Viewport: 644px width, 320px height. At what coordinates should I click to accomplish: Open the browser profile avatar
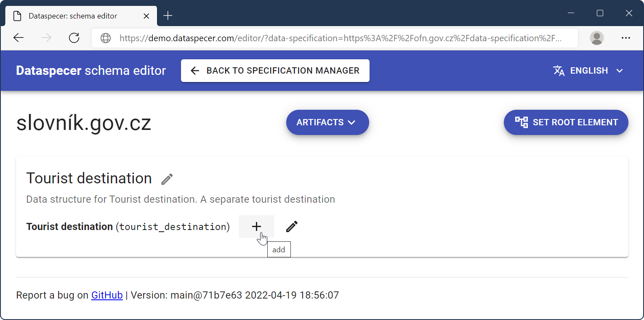tap(596, 38)
